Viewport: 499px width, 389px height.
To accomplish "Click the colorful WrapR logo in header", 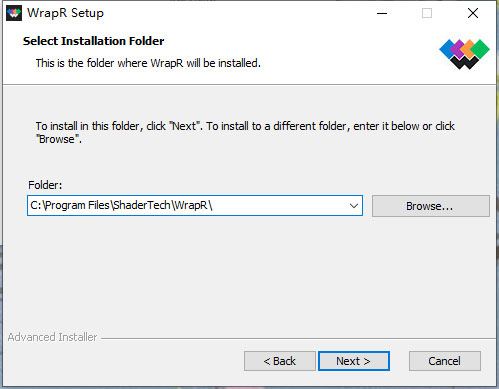I will 464,54.
